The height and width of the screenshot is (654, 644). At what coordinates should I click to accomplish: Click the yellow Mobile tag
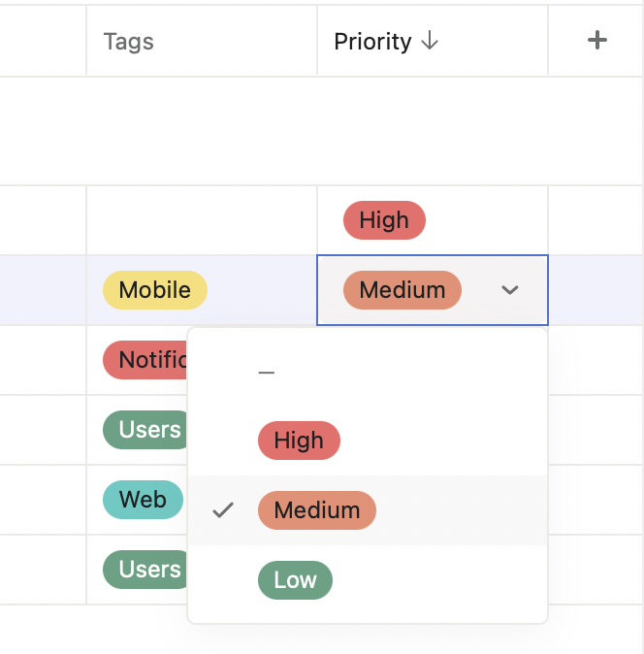pos(154,290)
